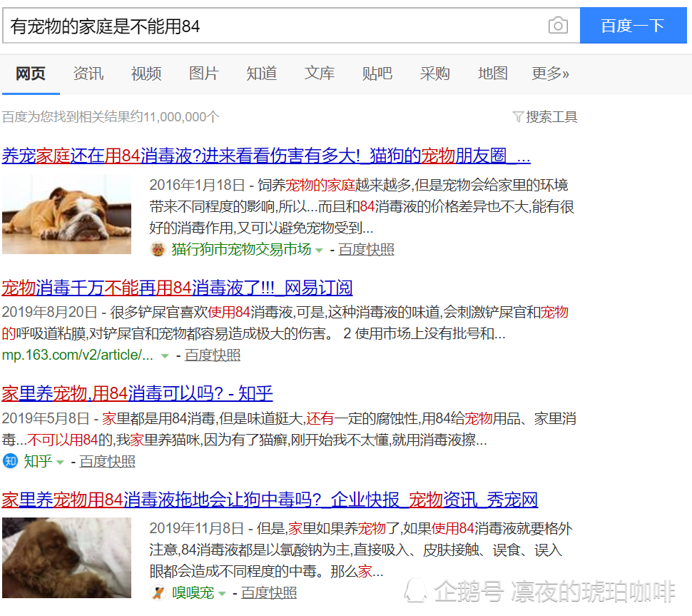This screenshot has width=692, height=616.
Task: Click the 百度一下 search button
Action: point(633,25)
